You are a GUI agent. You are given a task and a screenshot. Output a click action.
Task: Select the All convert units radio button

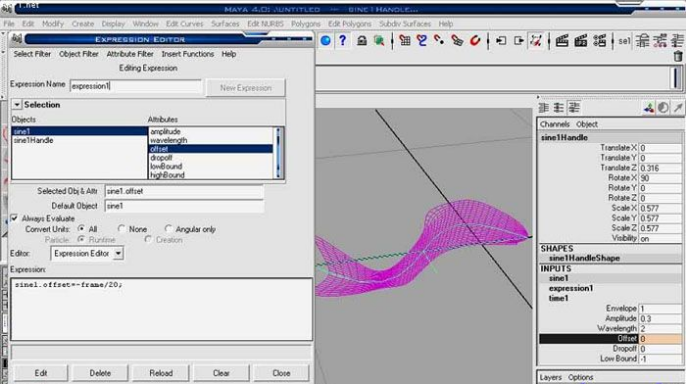click(x=81, y=229)
